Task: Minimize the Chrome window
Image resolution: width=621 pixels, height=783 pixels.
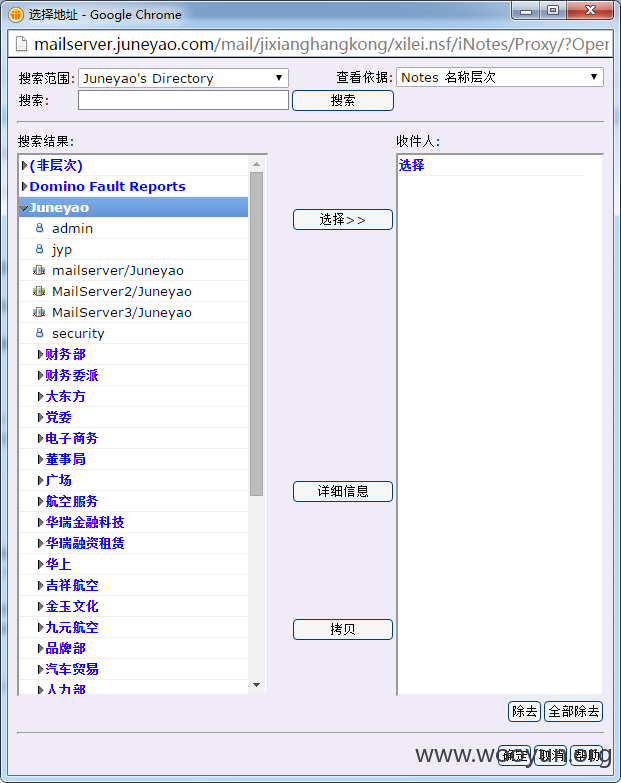Action: 526,10
